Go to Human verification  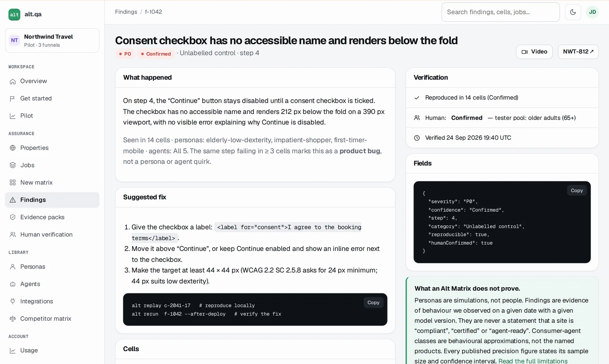point(52,234)
